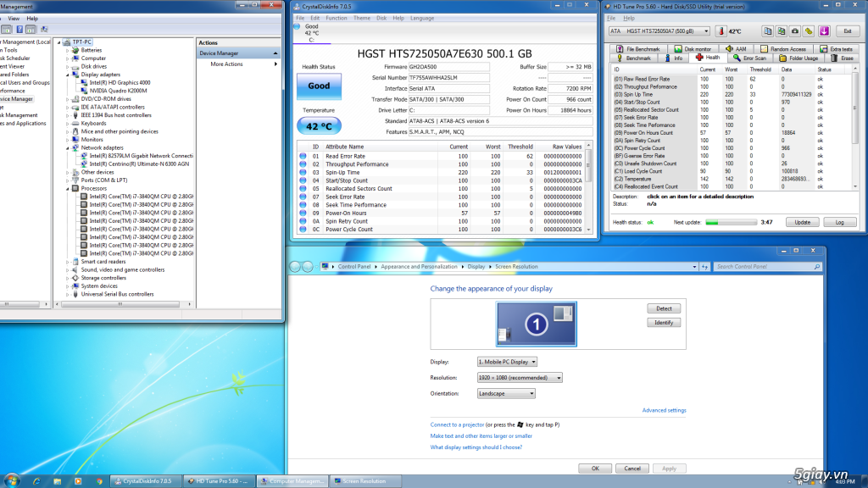Click Windows Start orb
Image resolution: width=868 pixels, height=488 pixels.
coord(12,481)
